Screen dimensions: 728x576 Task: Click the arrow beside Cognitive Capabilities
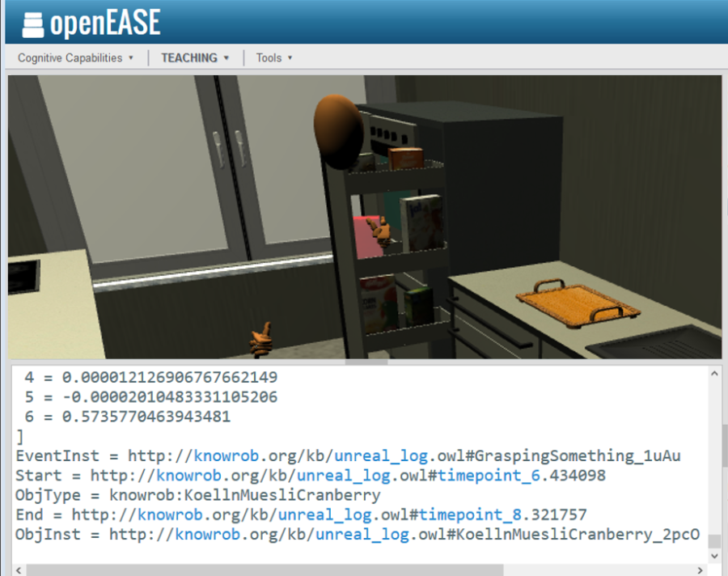click(x=131, y=58)
